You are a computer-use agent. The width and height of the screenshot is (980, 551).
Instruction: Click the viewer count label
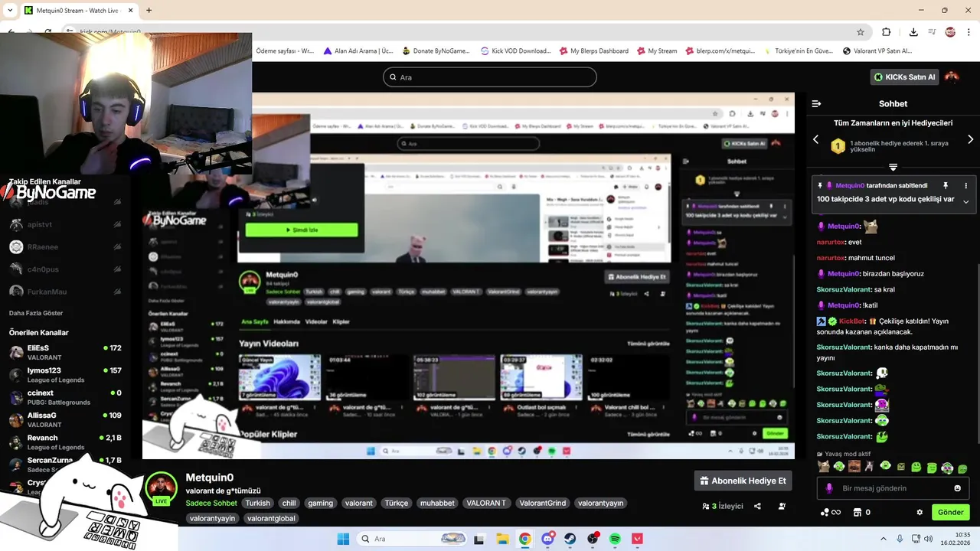[723, 506]
